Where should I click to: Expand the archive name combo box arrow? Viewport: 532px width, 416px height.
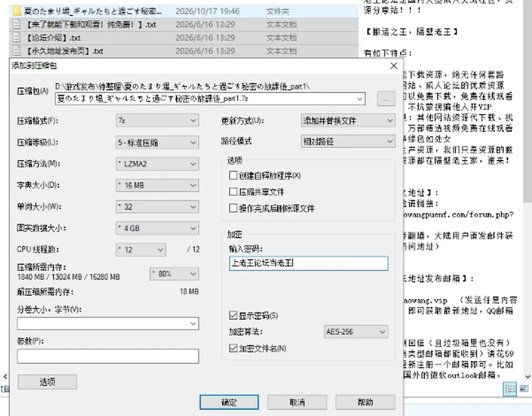point(360,99)
